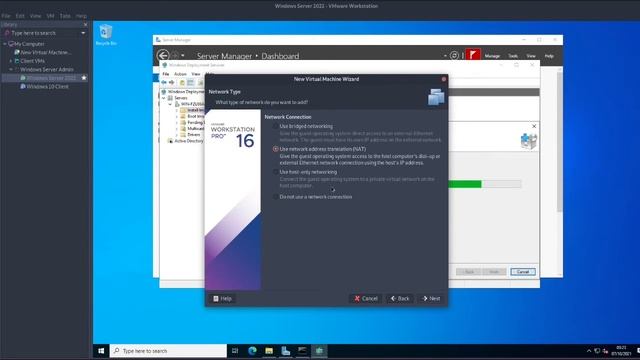
Task: Open Server Manager notifications flag
Action: coord(473,55)
